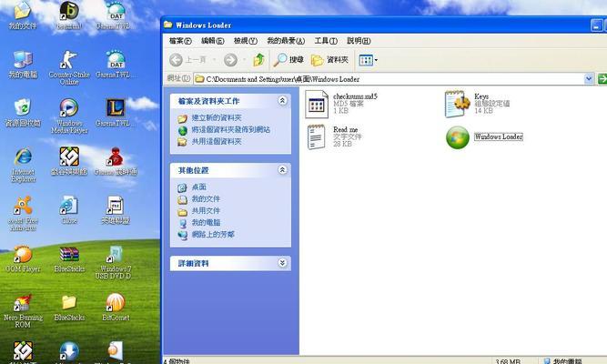Open the 編輯(E) menu
Screen dimensions: 607x364
click(x=213, y=41)
